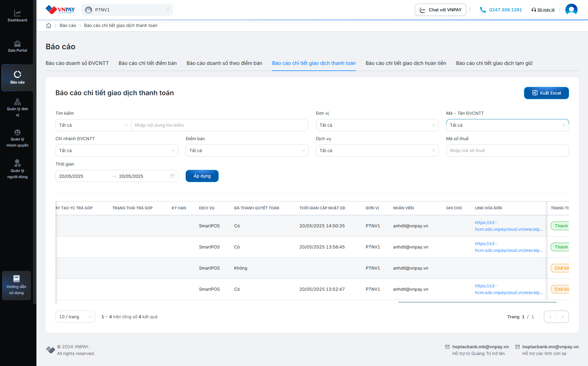This screenshot has height=366, width=588.
Task: Go to next page arrow
Action: tap(563, 317)
